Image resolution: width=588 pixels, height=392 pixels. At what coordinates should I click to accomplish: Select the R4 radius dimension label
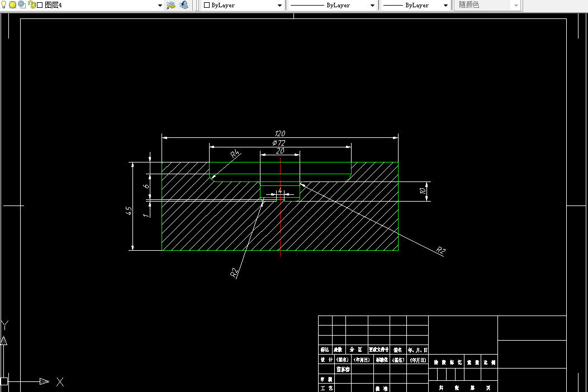coord(235,154)
